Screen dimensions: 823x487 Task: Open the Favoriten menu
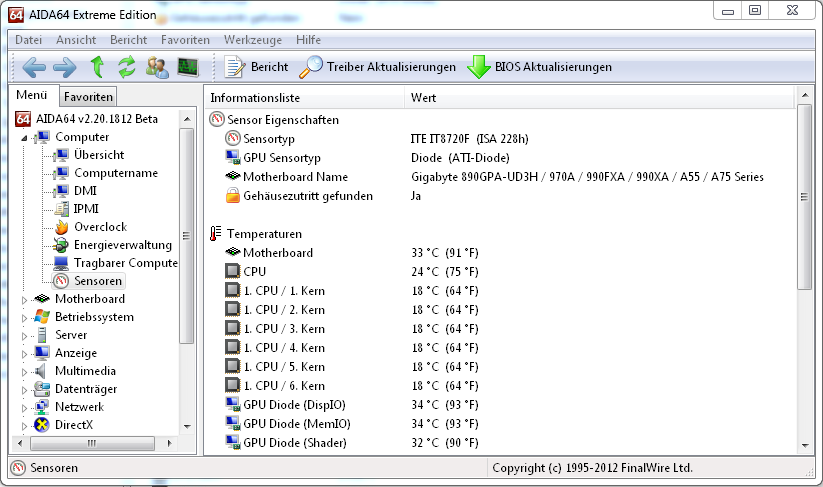point(185,40)
